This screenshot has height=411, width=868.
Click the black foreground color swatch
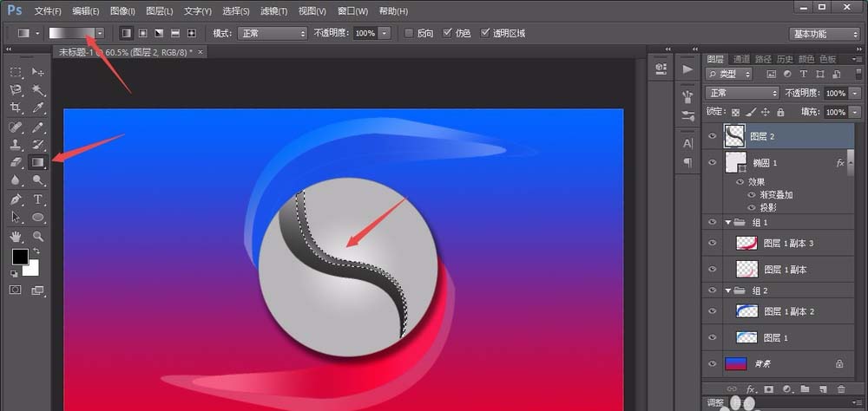point(19,257)
